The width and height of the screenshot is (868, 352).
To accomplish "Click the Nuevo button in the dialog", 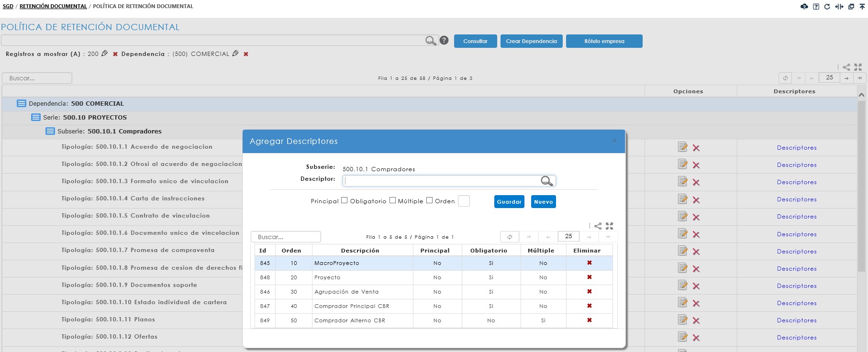I will [544, 202].
